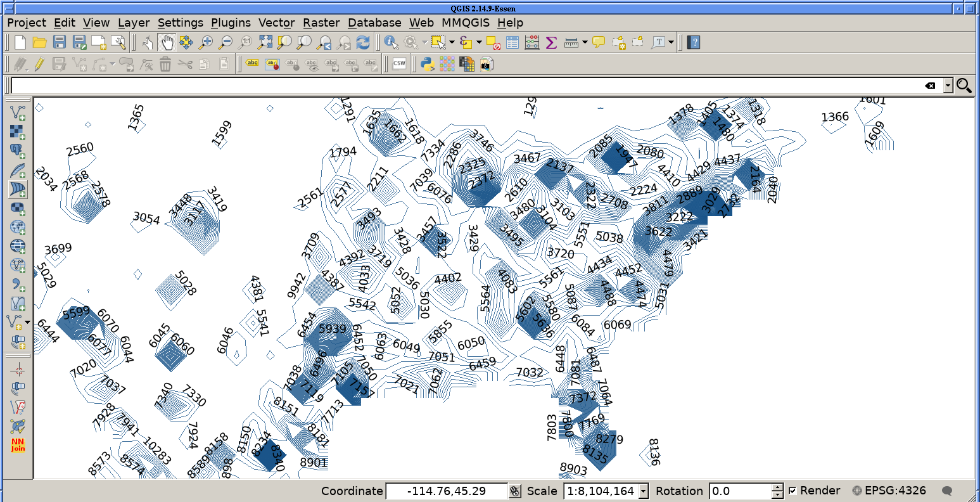Open the Database menu

(x=374, y=23)
